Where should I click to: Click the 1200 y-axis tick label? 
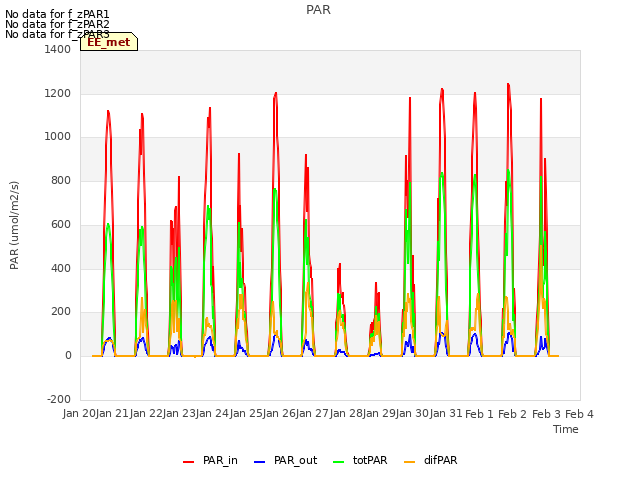pyautogui.click(x=58, y=93)
